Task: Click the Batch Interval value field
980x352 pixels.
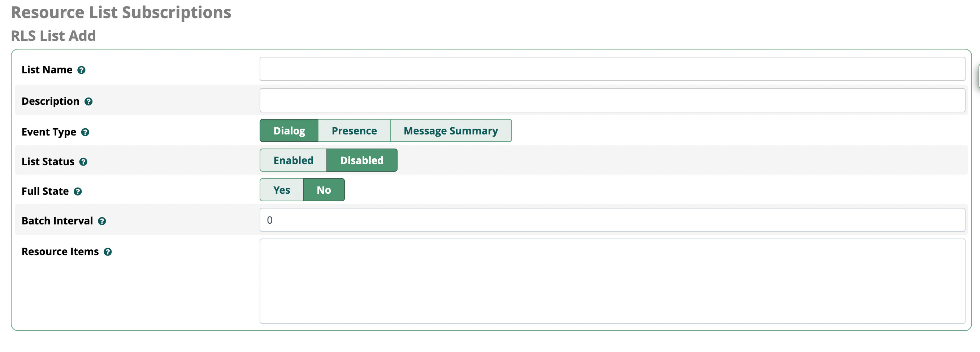Action: 612,220
